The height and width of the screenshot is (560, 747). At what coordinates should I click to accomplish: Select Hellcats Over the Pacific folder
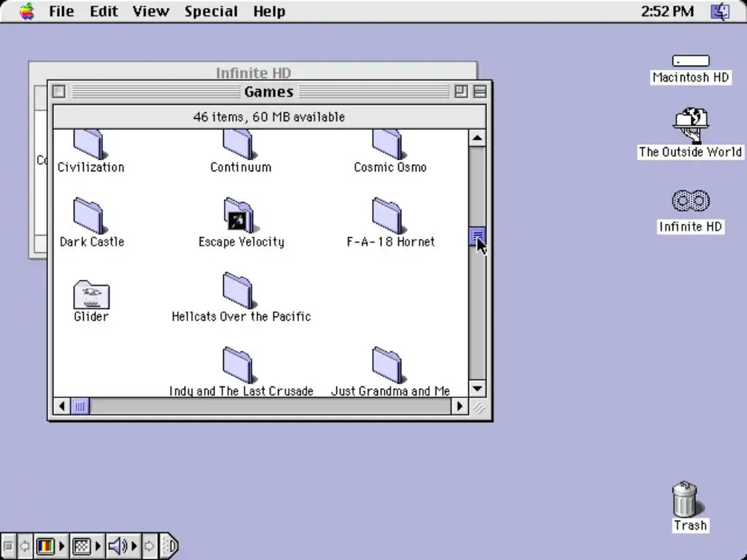click(239, 290)
